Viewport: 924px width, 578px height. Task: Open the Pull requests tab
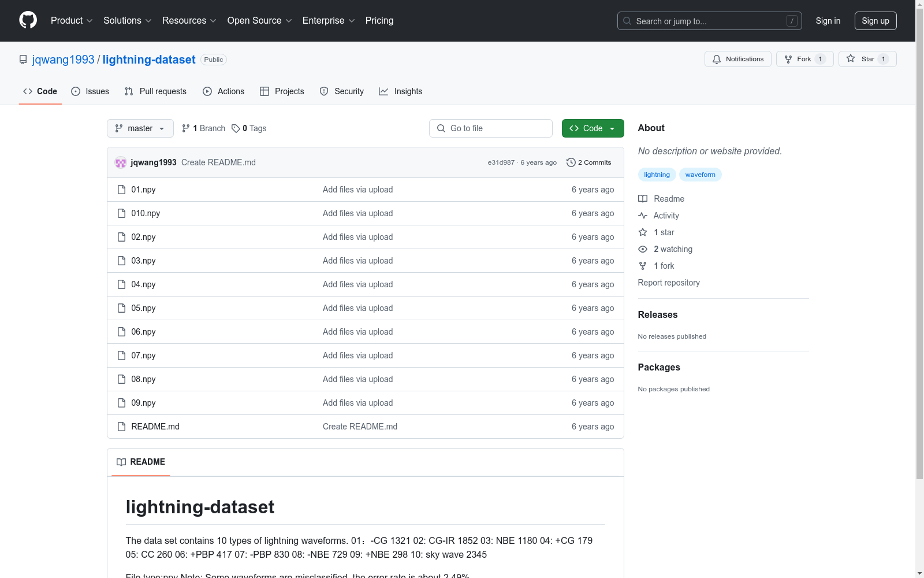click(155, 91)
